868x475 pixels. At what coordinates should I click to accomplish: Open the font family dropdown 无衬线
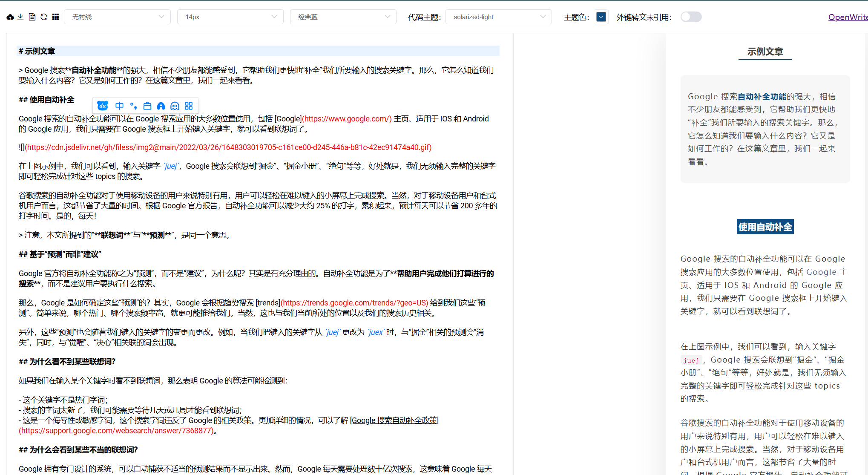118,17
